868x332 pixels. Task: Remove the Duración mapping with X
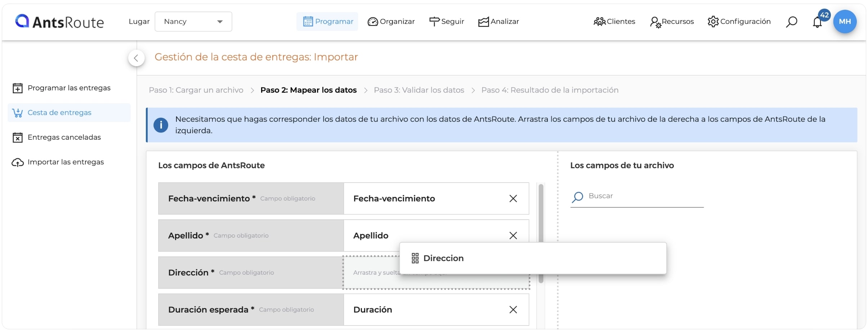click(x=513, y=310)
